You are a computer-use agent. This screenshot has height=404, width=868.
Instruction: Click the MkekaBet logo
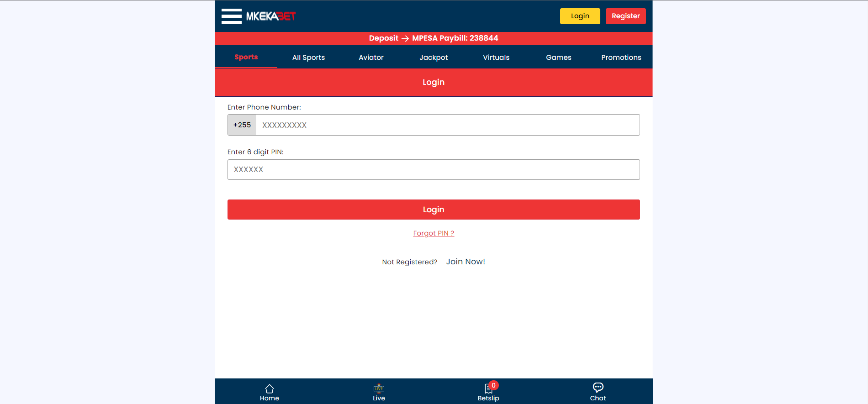point(271,16)
